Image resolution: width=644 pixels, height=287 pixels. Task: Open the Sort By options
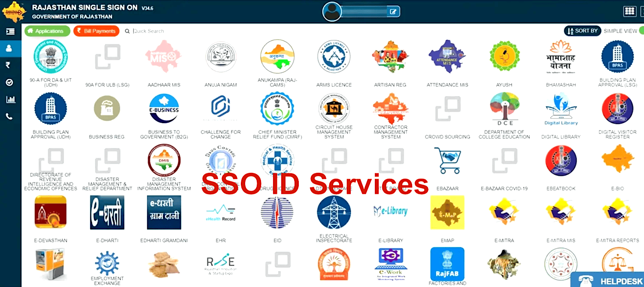(x=582, y=31)
